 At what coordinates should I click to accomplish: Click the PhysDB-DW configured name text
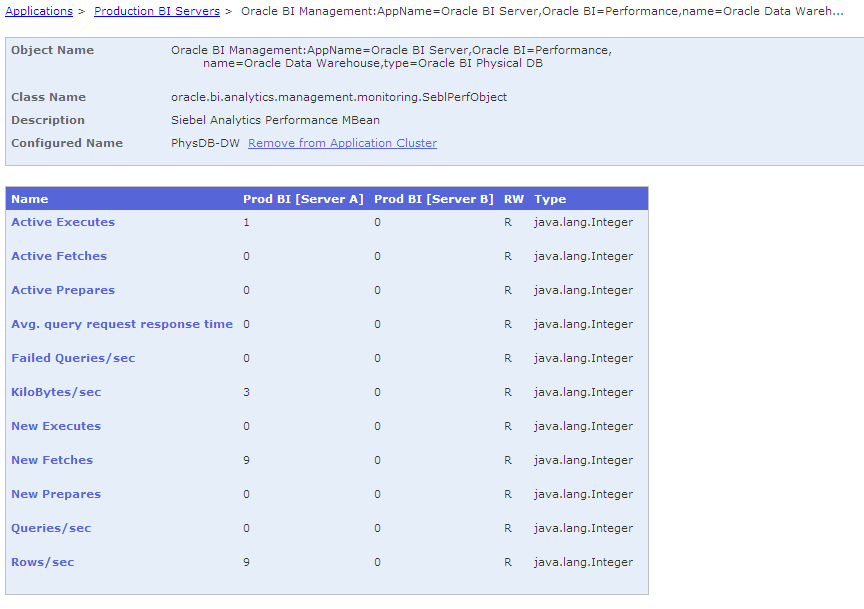coord(205,143)
